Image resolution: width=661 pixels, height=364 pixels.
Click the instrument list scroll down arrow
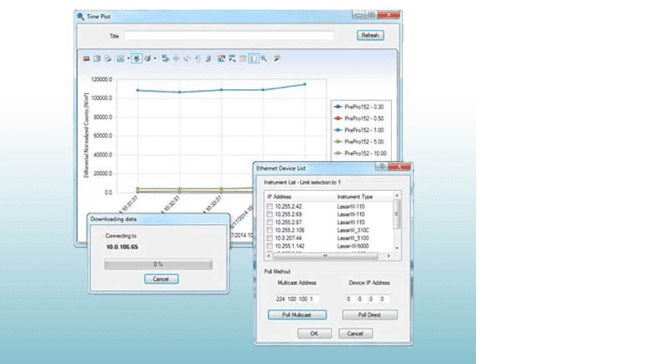pyautogui.click(x=397, y=248)
